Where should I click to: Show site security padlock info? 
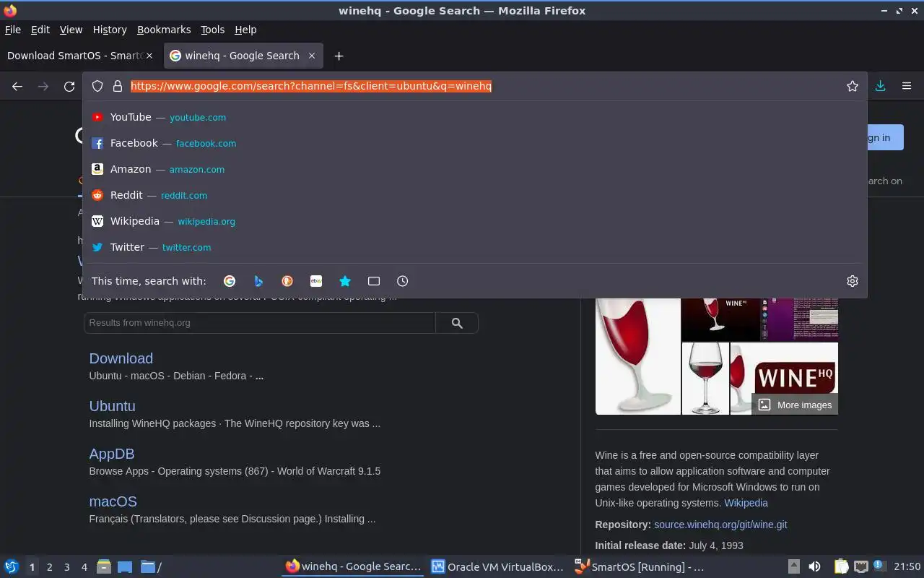click(x=118, y=86)
